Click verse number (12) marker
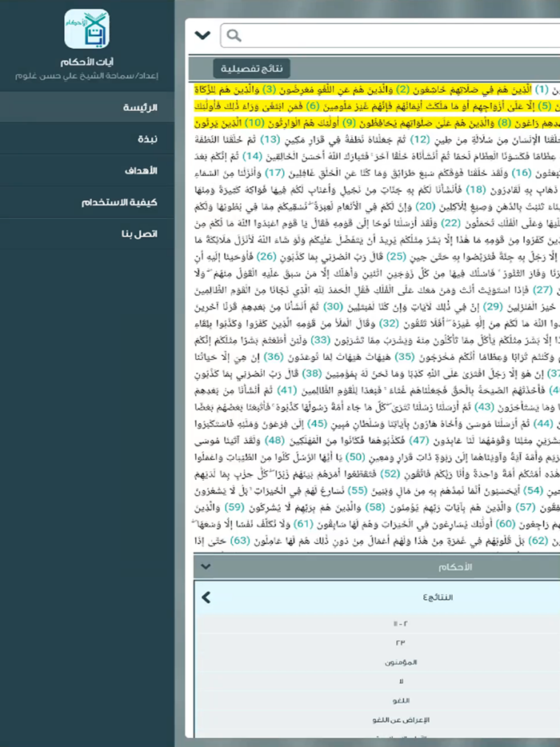Screen dimensions: 560x747 pos(420,140)
